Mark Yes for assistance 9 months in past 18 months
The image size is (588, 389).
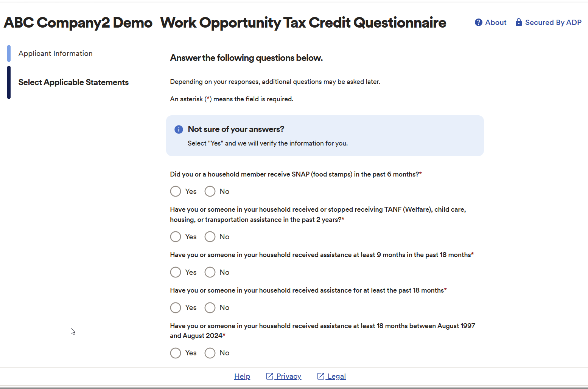coord(176,272)
